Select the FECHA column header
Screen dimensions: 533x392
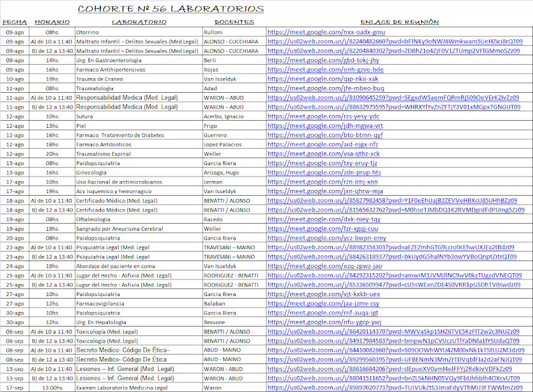click(x=15, y=22)
